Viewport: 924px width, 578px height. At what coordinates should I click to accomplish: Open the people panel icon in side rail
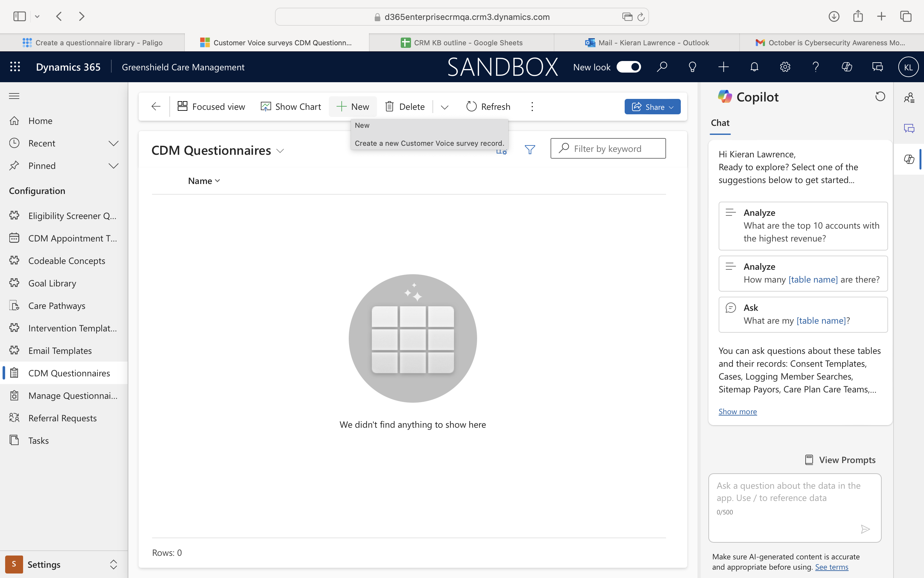click(909, 98)
